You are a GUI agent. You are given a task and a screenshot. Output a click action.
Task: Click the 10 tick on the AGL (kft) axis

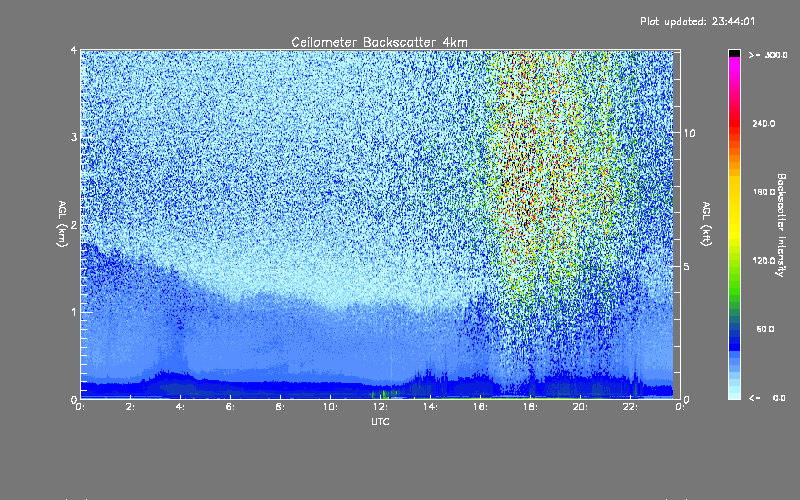tap(689, 133)
